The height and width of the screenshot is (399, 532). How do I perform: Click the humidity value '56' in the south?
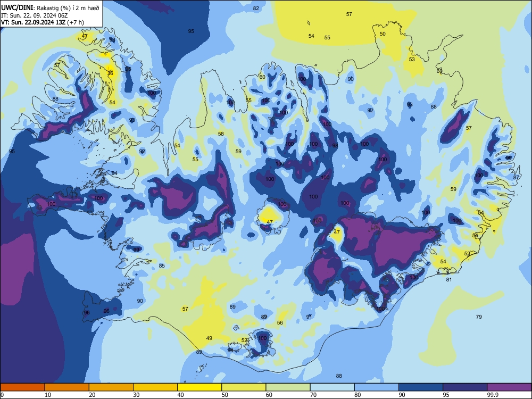[280, 323]
